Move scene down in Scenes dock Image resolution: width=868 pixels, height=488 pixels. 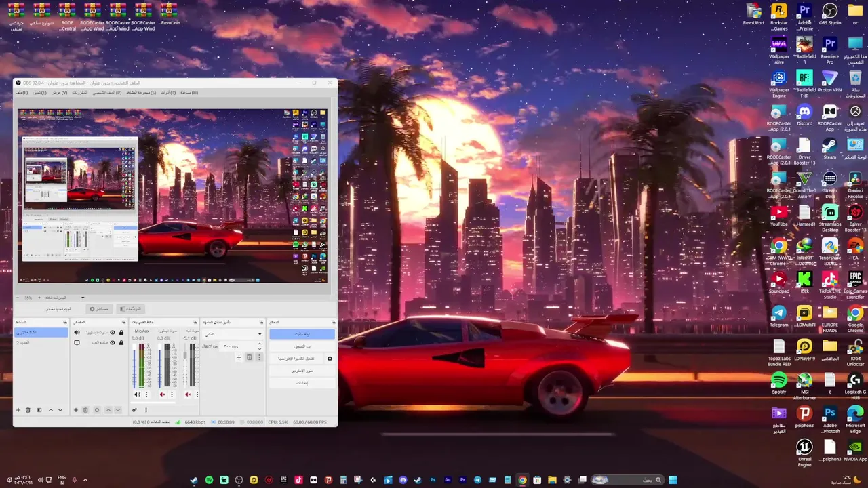60,410
